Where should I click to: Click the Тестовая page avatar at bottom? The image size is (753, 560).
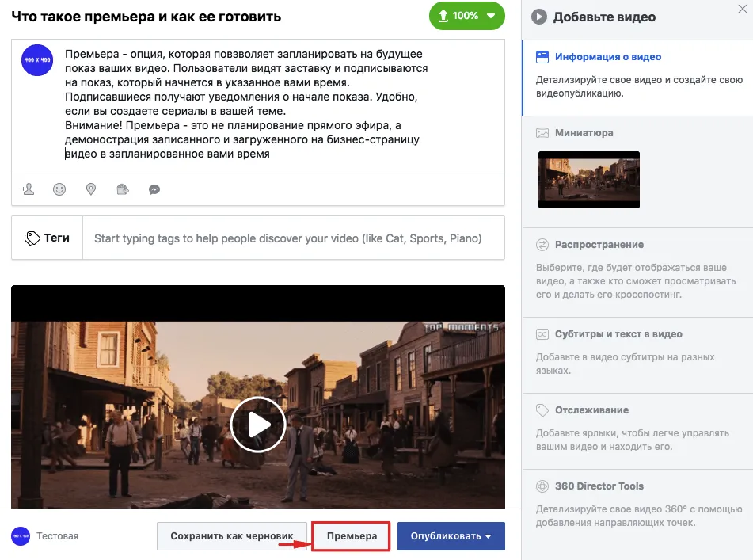pyautogui.click(x=21, y=536)
